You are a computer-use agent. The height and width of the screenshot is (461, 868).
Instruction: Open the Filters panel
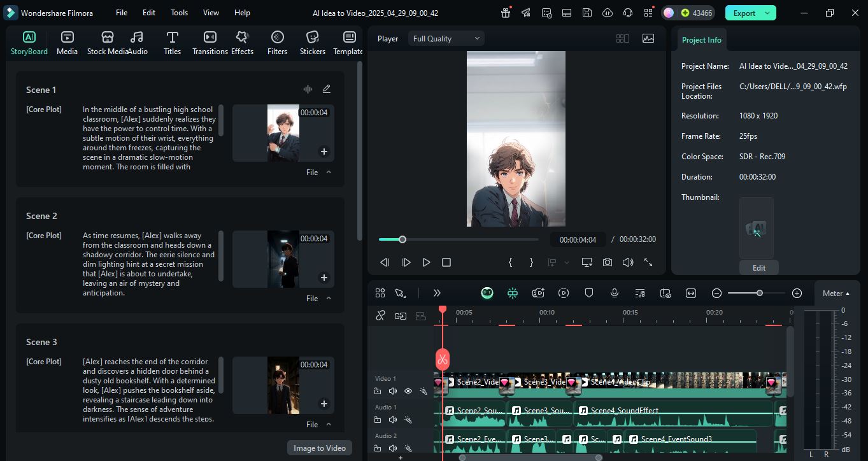277,43
